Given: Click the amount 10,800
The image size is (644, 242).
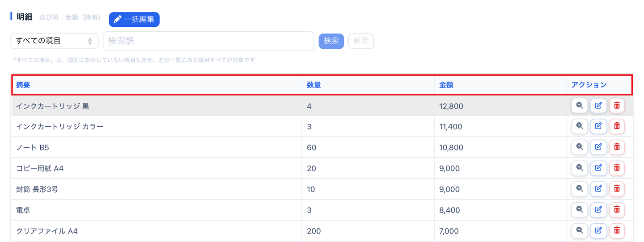Looking at the screenshot, I should click(x=451, y=148).
